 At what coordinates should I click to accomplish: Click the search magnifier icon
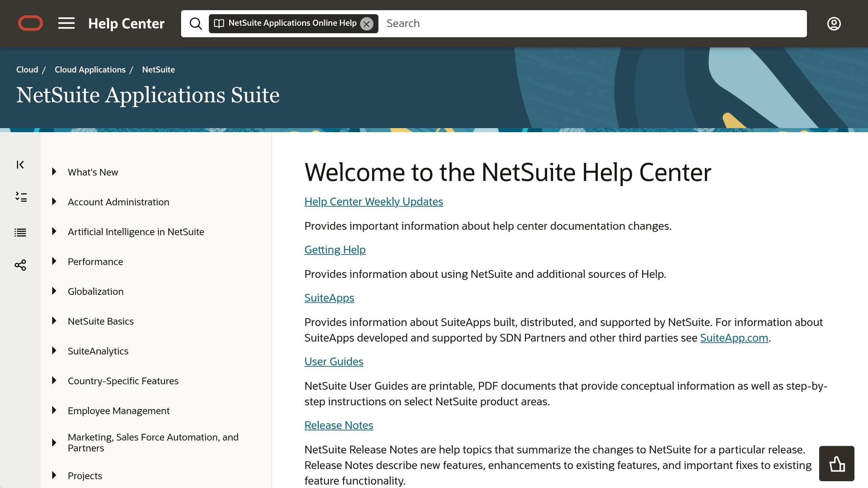click(196, 23)
